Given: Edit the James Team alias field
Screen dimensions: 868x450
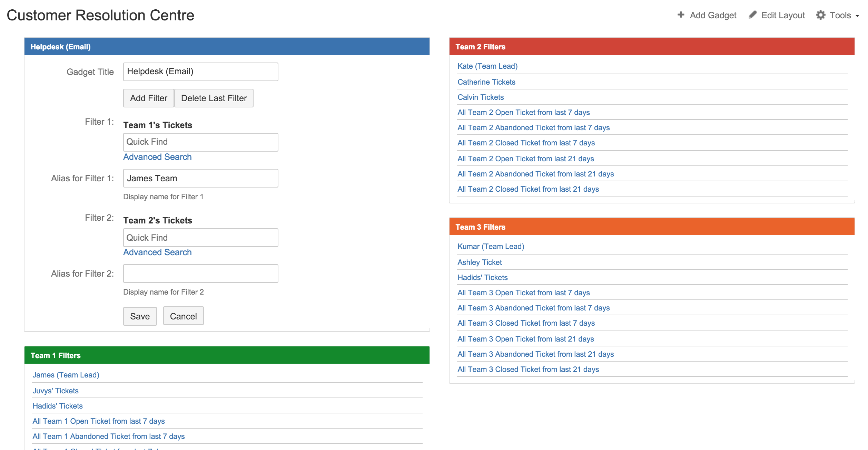Looking at the screenshot, I should 200,178.
